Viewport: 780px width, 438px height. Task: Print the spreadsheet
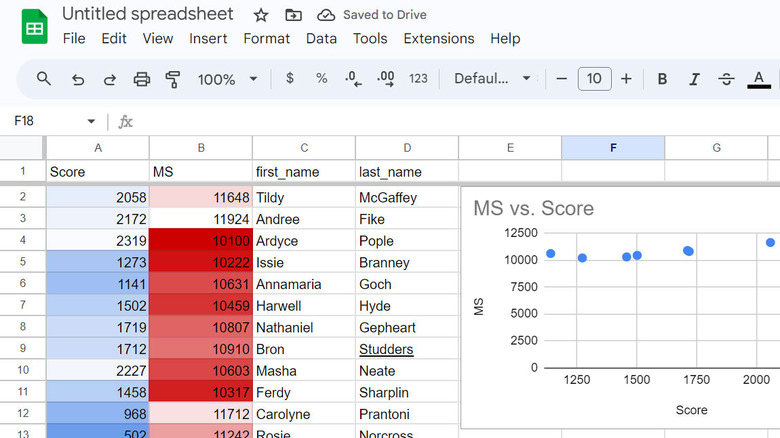coord(142,79)
